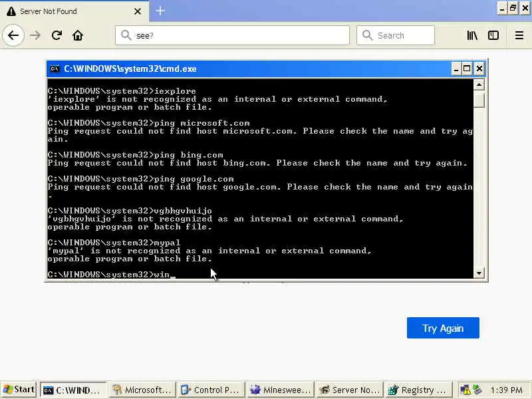Viewport: 532px width, 399px height.
Task: Close the browser window
Action: (525, 9)
